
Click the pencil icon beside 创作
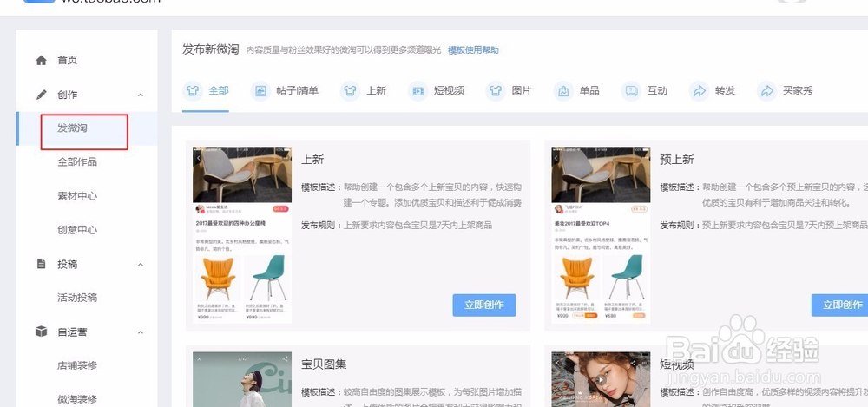(x=42, y=95)
